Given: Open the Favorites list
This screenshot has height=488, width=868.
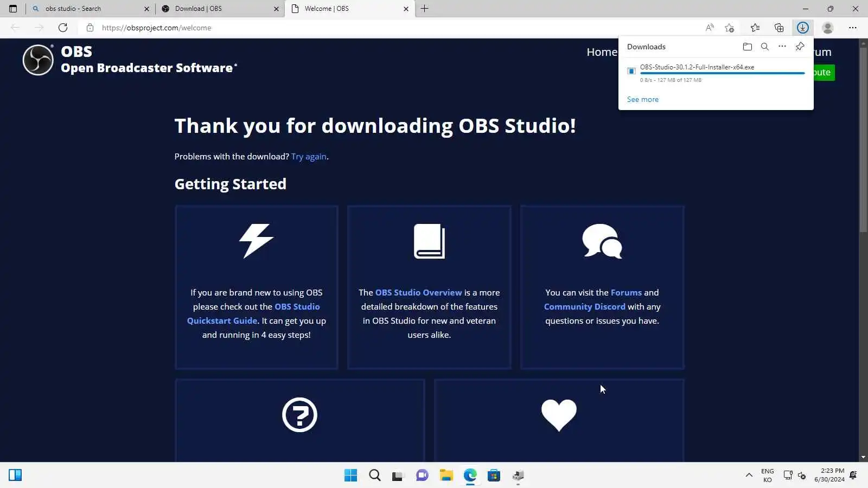Looking at the screenshot, I should [755, 28].
